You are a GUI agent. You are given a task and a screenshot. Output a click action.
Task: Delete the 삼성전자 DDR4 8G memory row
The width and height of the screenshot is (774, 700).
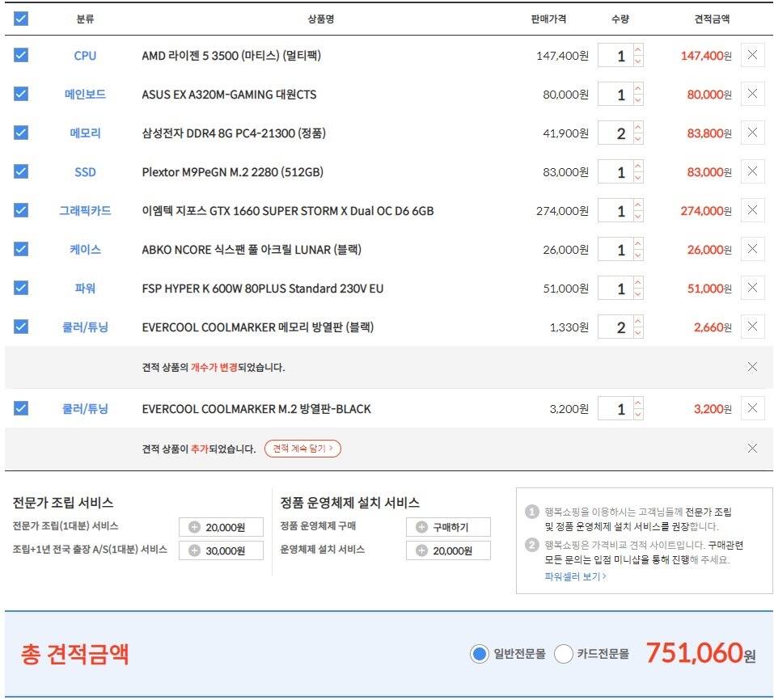coord(752,133)
